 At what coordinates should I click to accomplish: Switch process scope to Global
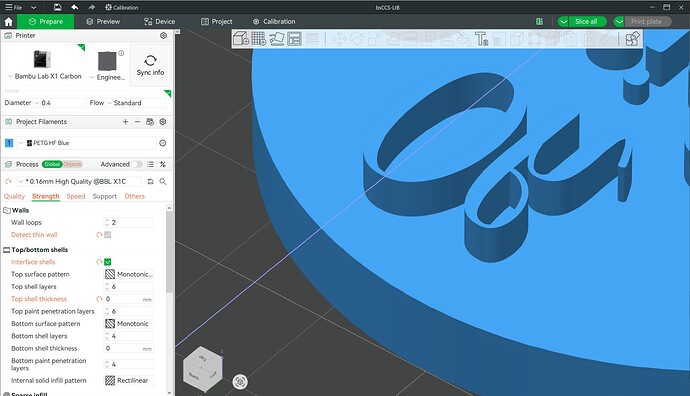coord(52,164)
